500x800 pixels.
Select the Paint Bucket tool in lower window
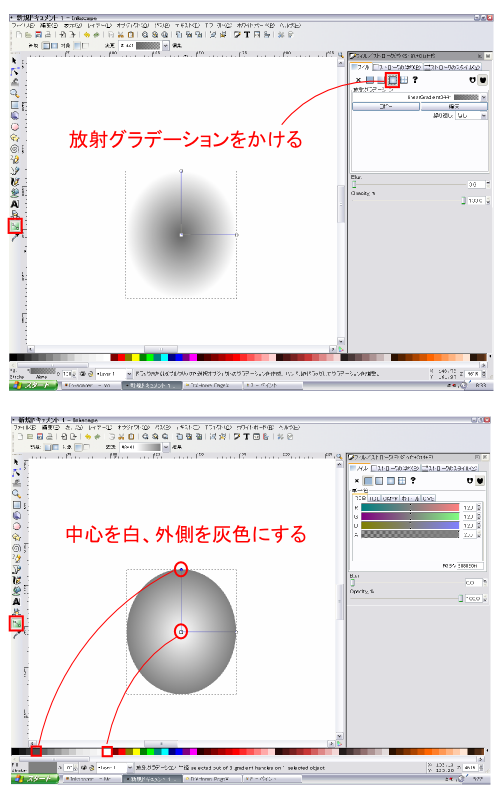pyautogui.click(x=16, y=591)
